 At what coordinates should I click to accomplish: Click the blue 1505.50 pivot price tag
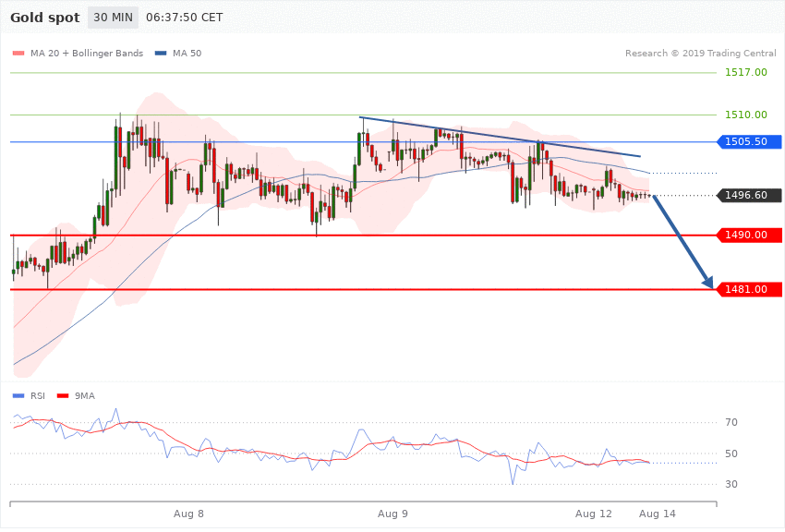750,141
